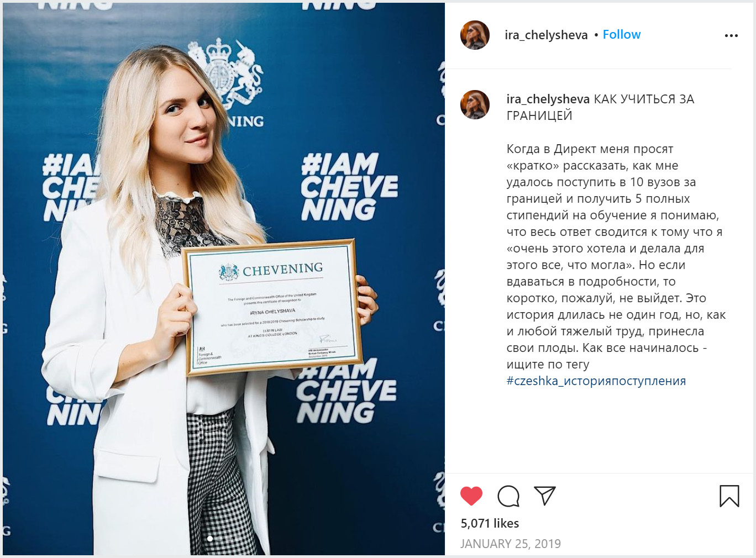This screenshot has height=558, width=756.
Task: Follow ira_chelysheva
Action: (622, 34)
